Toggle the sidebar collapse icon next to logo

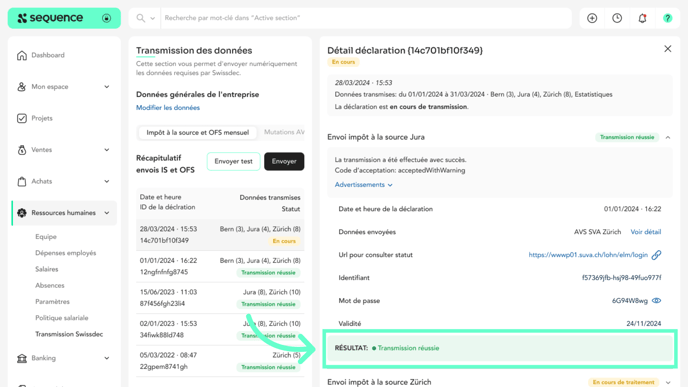pyautogui.click(x=106, y=18)
